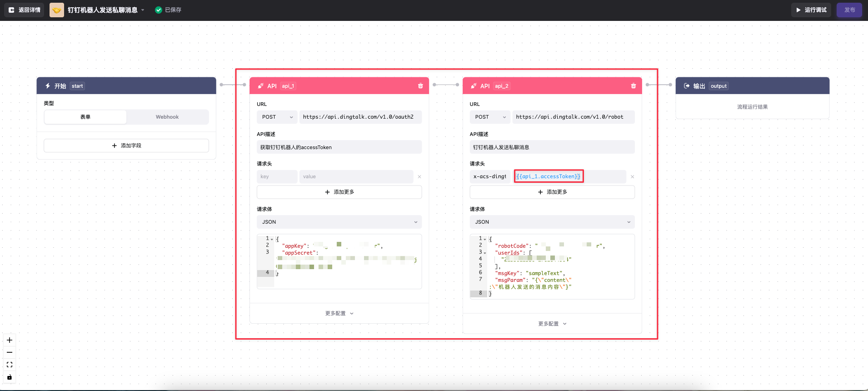Screen dimensions: 868x391
Task: Zoom out of the canvas with minus icon
Action: click(x=10, y=352)
